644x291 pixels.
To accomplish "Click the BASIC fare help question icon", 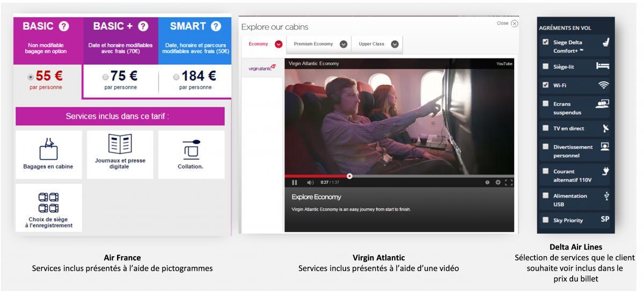I will [63, 26].
